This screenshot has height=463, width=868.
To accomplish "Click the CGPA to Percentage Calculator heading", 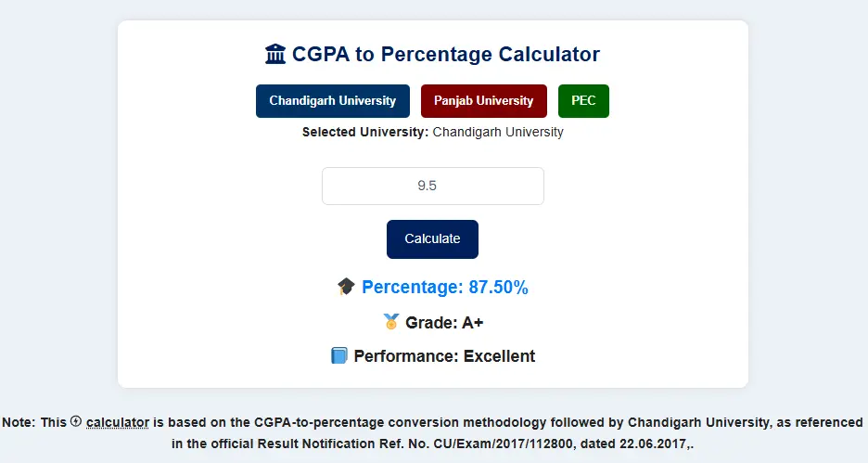I will [x=445, y=55].
